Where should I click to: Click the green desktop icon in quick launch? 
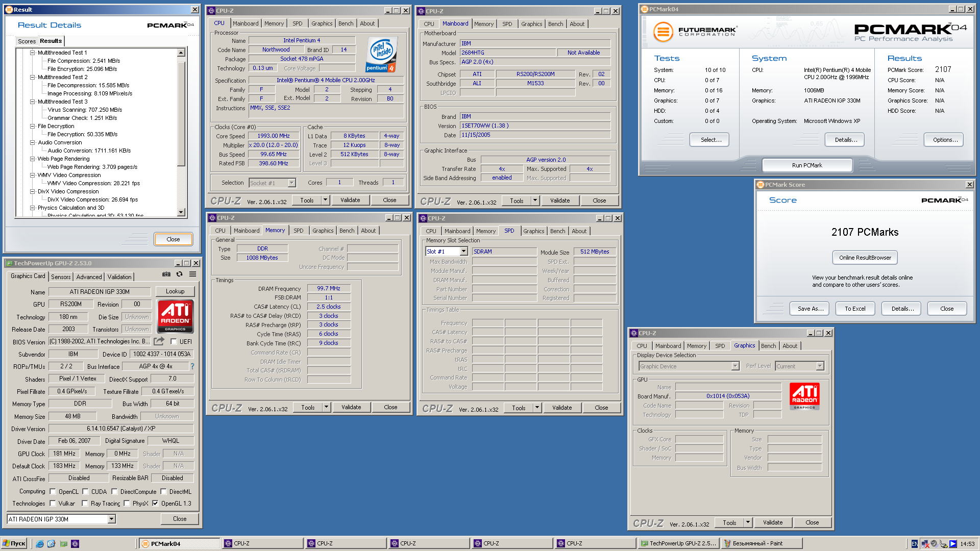[x=63, y=544]
